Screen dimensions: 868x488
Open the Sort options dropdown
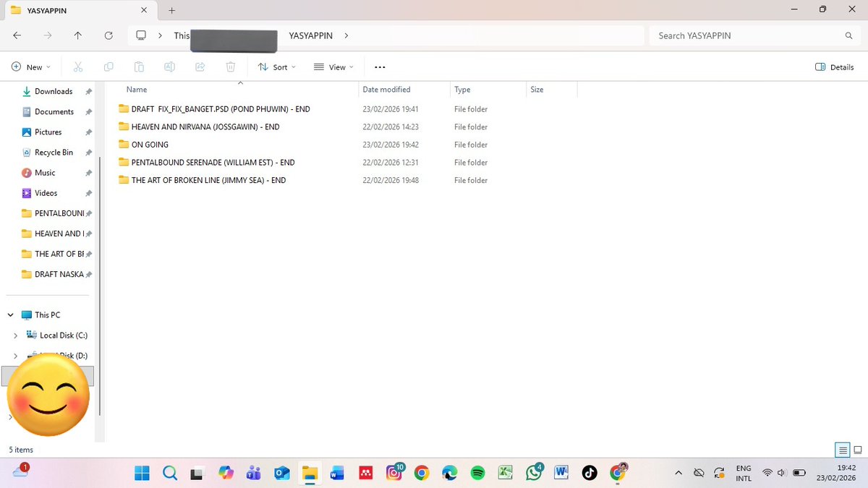277,67
